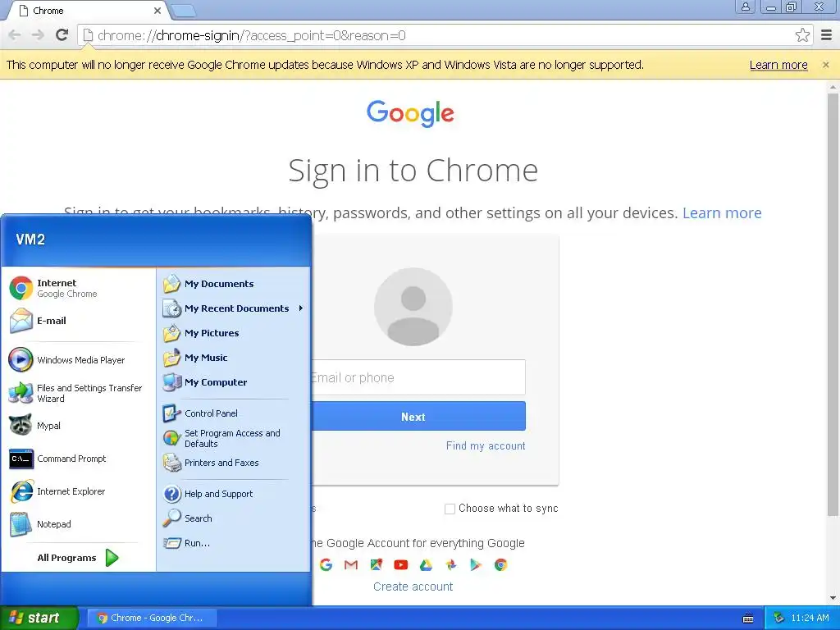This screenshot has width=840, height=630.
Task: Click the system clock showing 11:24 AM
Action: pos(810,618)
